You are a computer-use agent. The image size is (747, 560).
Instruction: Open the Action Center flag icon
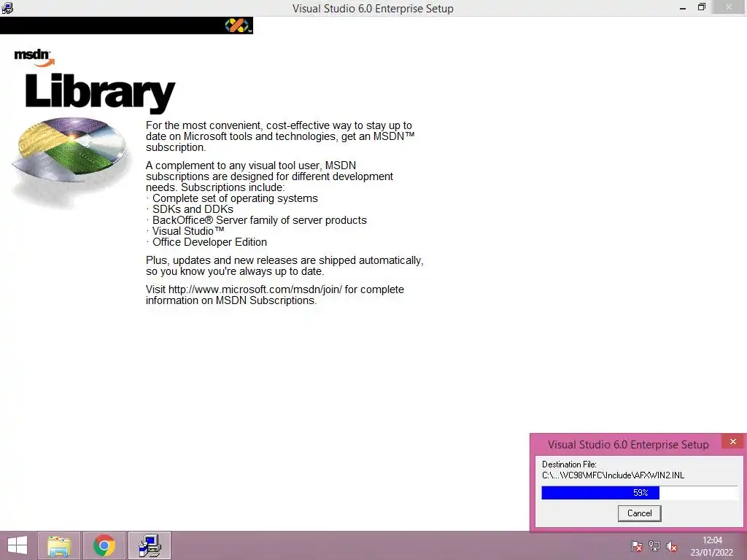coord(636,547)
